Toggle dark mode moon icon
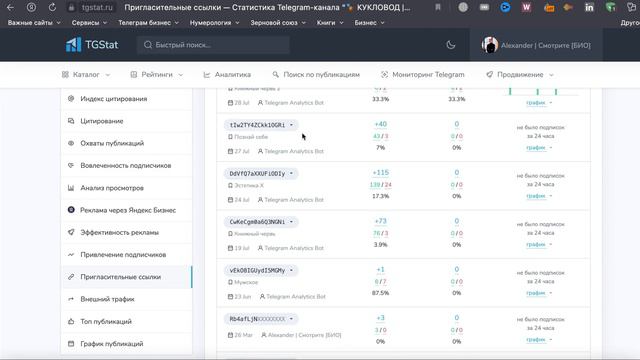640x360 pixels. pos(451,45)
